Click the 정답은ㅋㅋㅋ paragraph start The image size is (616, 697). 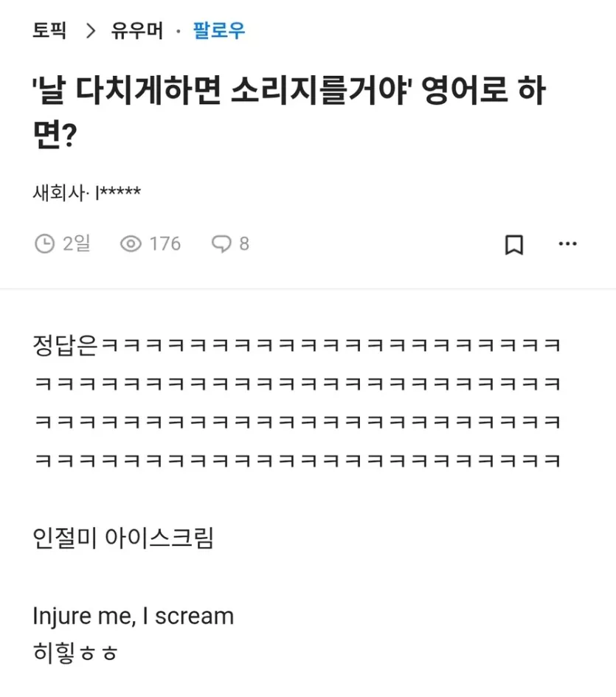tap(65, 344)
